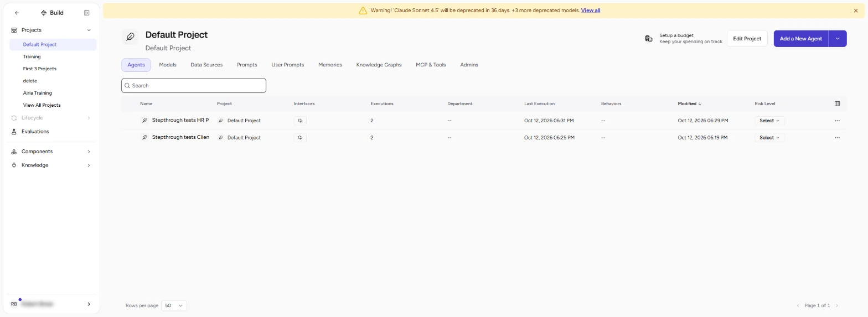Click the Add a New Agent button
The image size is (868, 317).
801,39
